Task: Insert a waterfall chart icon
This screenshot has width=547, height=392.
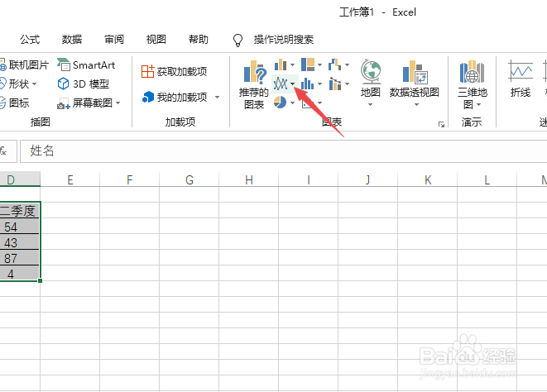Action: point(335,65)
